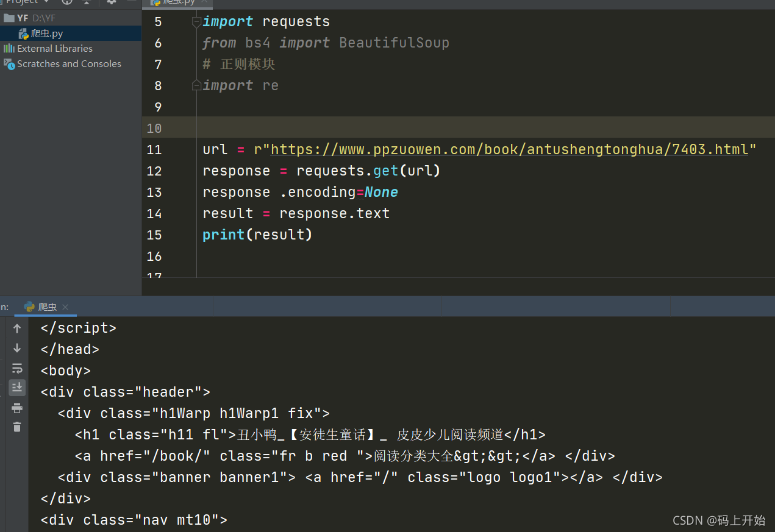
Task: Click 'D:\YF' path next to project root
Action: point(43,18)
